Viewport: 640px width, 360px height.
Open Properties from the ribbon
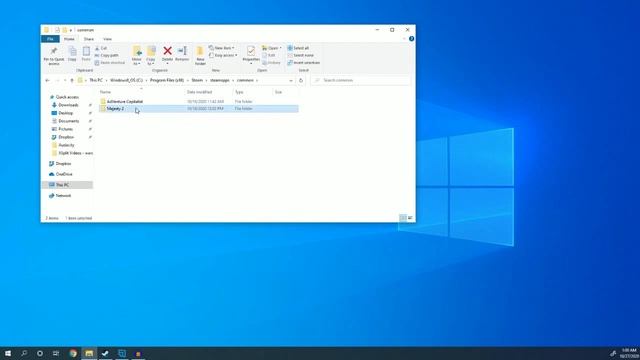tap(251, 55)
